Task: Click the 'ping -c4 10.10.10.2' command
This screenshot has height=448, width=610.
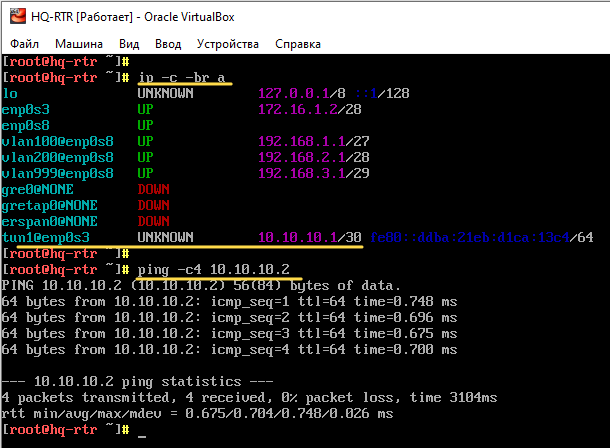Action: pos(213,270)
